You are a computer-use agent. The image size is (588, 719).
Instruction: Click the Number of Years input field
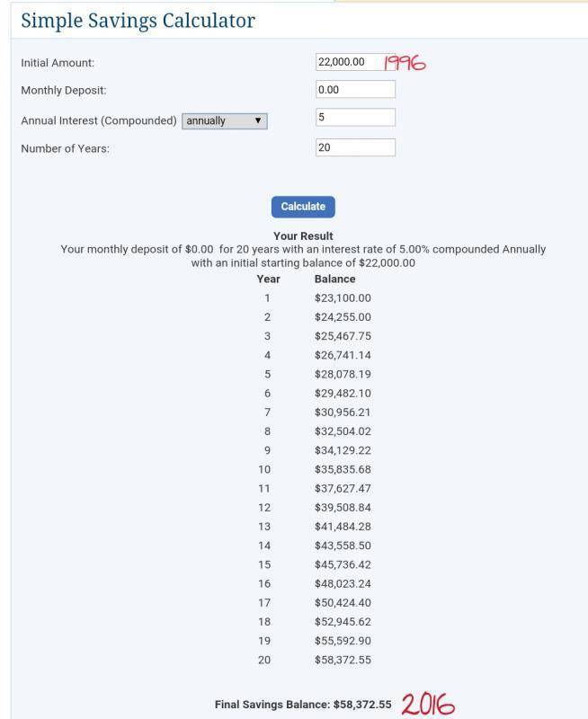(355, 147)
